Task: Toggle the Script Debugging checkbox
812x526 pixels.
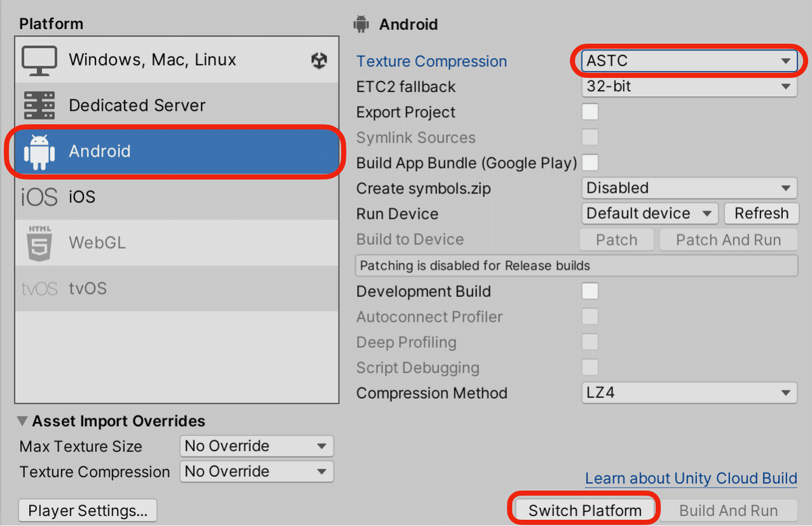Action: coord(590,368)
